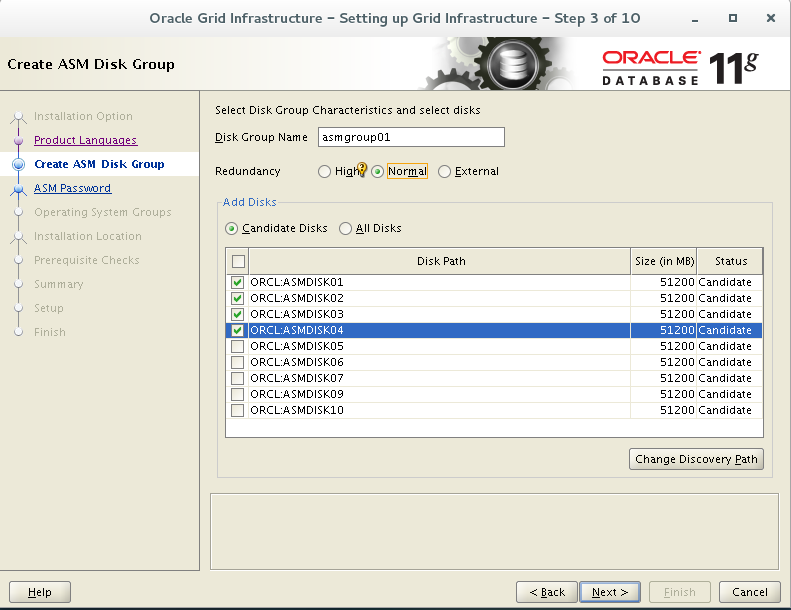Minimize the installer window

695,19
